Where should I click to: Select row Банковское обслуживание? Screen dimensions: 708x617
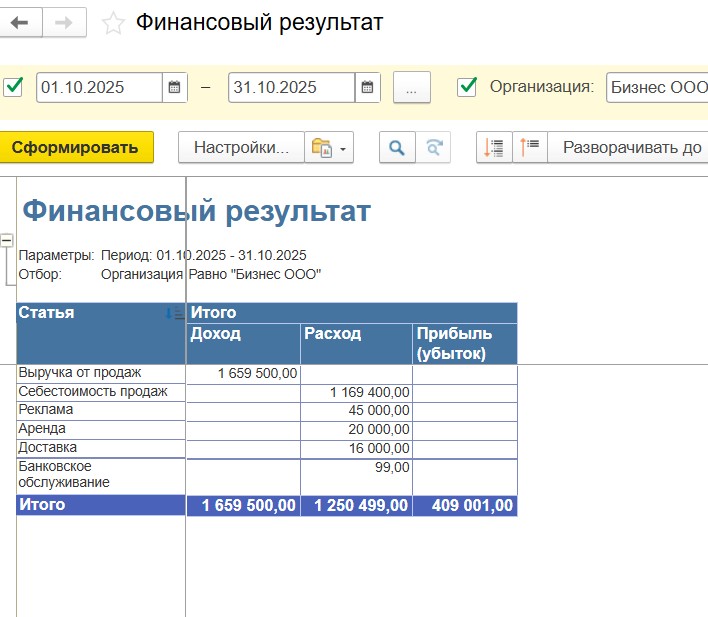coord(101,475)
